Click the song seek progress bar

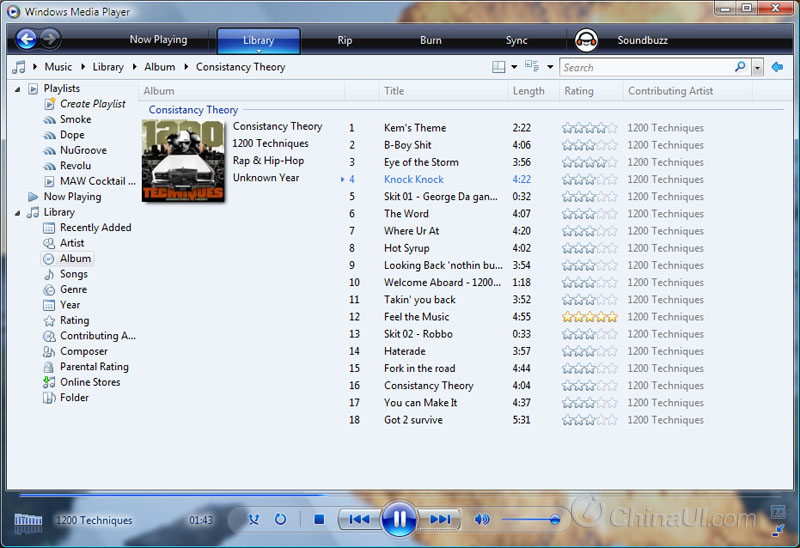coord(400,494)
